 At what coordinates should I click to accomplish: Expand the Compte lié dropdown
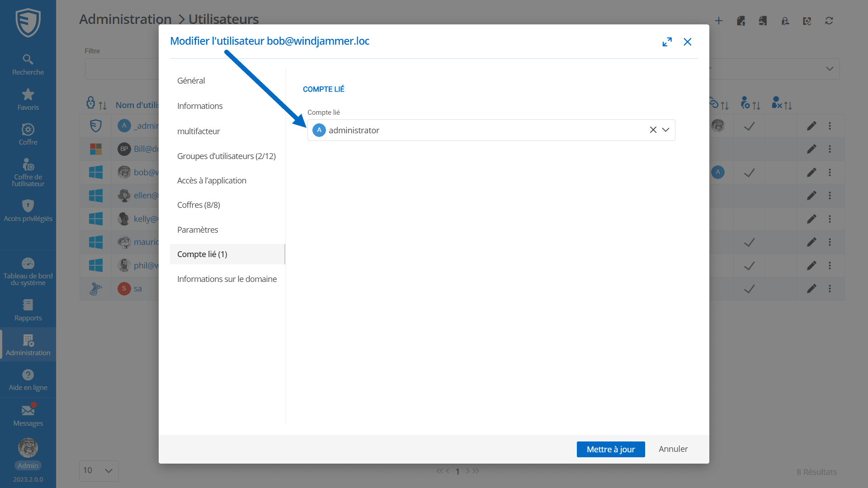665,130
